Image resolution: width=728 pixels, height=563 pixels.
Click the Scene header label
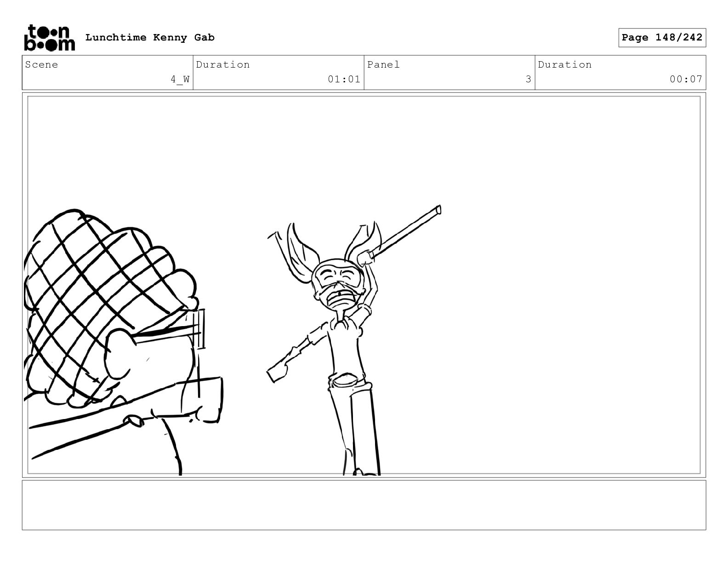click(42, 64)
